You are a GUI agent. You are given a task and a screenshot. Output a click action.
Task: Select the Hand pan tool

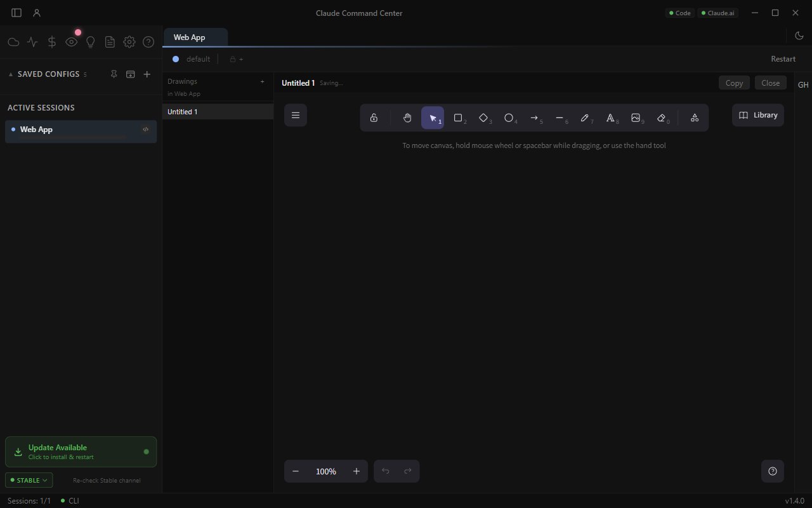pyautogui.click(x=407, y=117)
